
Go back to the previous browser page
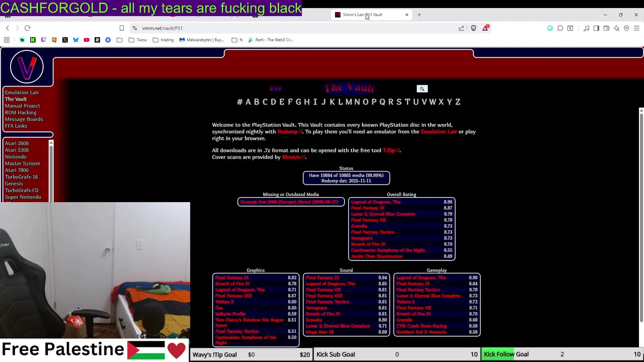(8, 28)
